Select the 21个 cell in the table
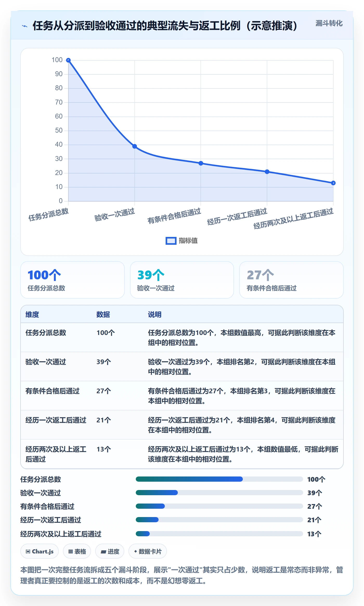 click(104, 420)
